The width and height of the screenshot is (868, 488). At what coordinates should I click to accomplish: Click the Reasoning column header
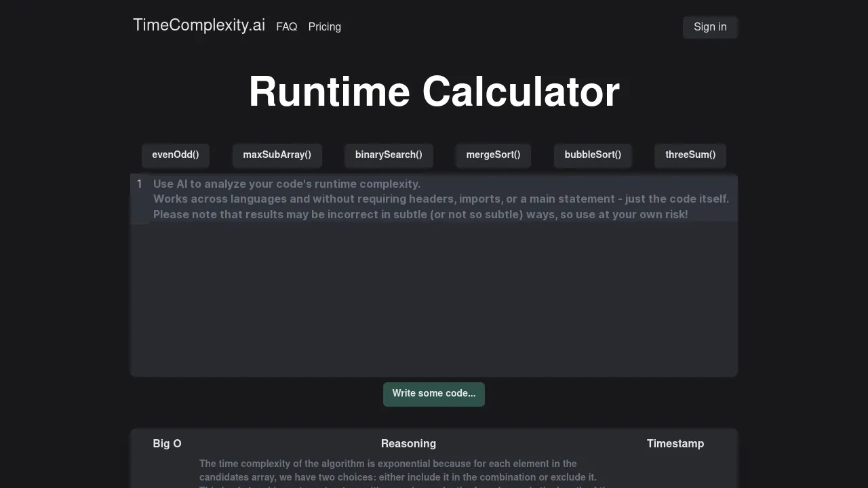pyautogui.click(x=408, y=443)
